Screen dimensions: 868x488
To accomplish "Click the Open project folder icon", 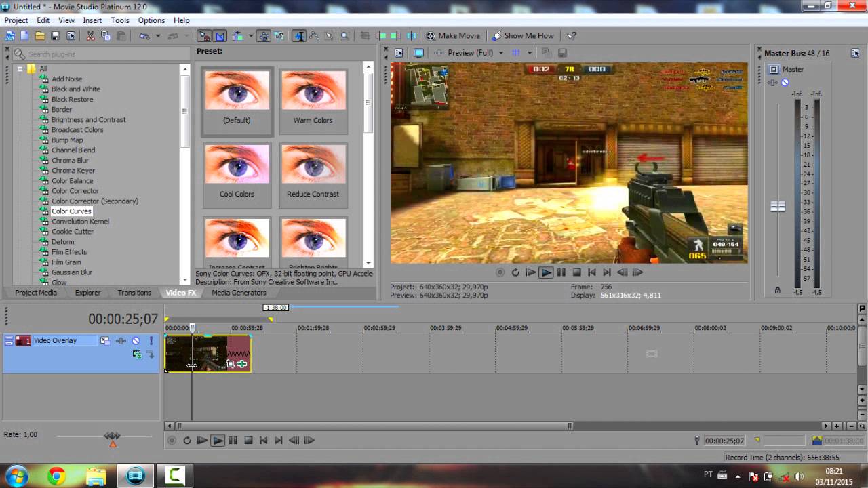I will tap(40, 36).
